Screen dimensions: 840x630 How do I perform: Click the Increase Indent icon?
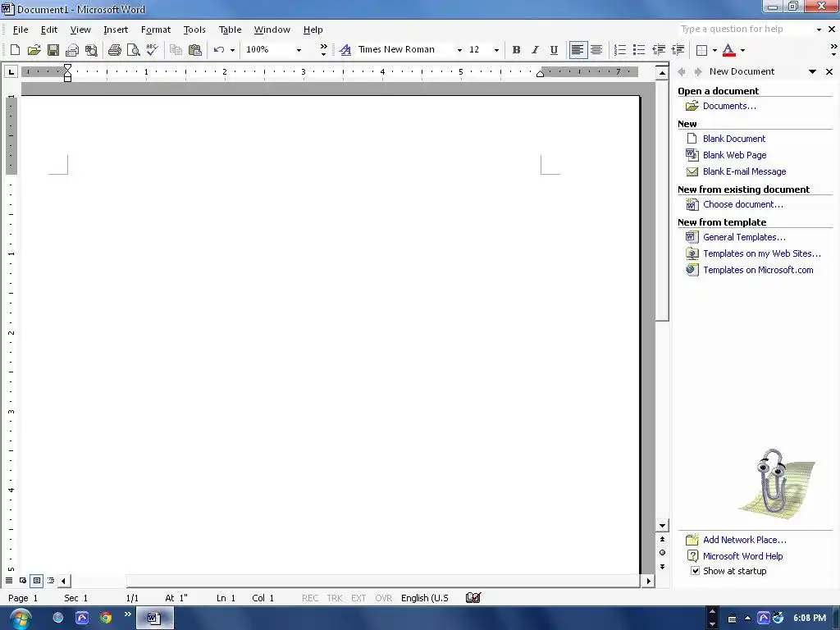(678, 50)
